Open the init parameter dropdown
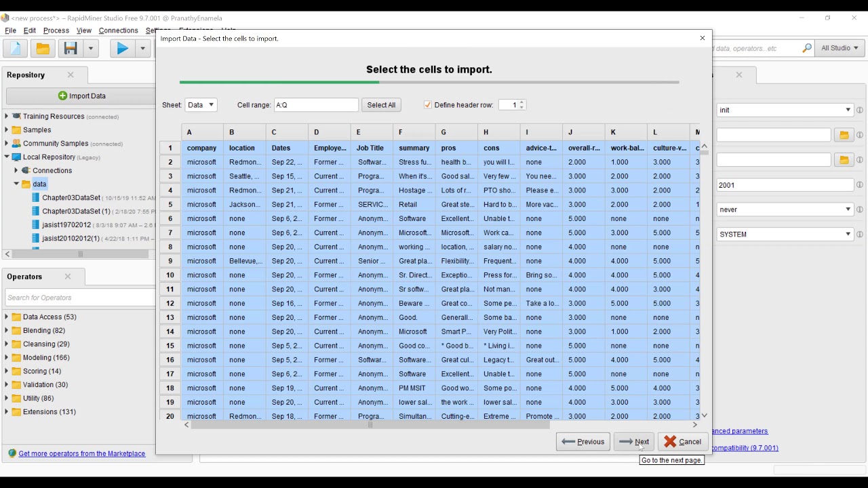The width and height of the screenshot is (868, 488). pos(785,110)
